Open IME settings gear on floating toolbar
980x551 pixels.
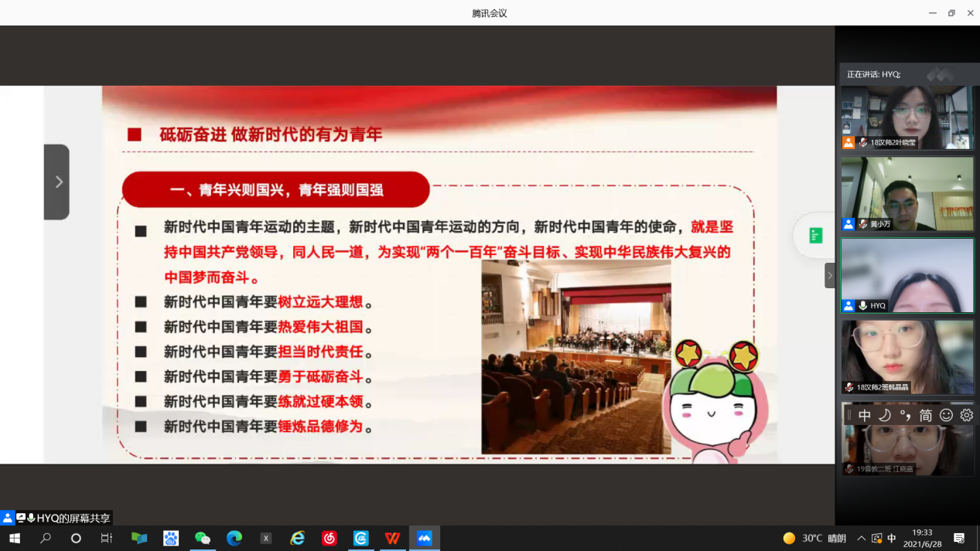(x=966, y=416)
